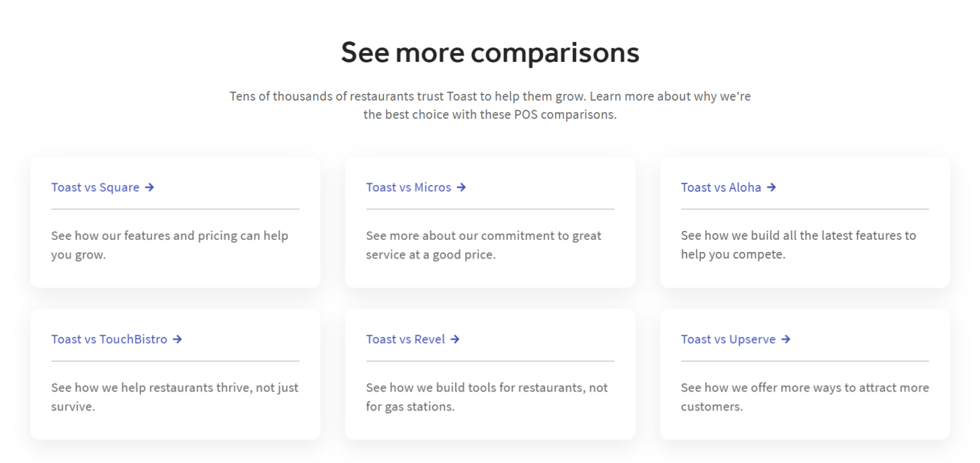Select the Toast vs Revel comparison card
Screen dimensions: 980x463
click(489, 374)
